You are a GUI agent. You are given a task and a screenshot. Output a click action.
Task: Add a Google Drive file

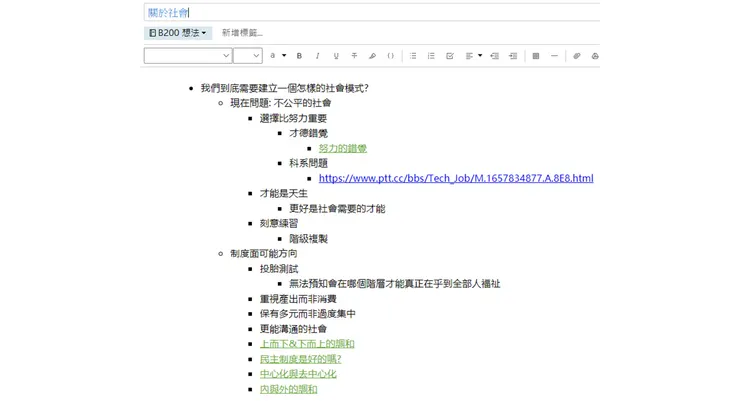(595, 56)
